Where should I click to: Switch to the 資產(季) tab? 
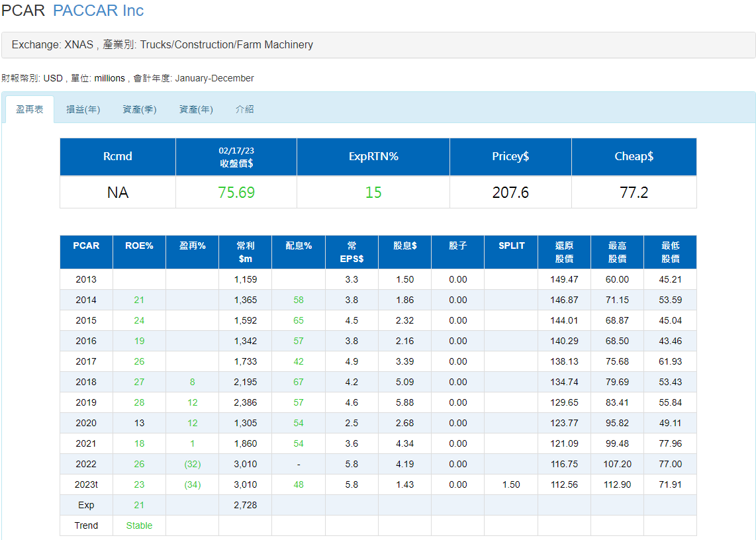(x=139, y=109)
